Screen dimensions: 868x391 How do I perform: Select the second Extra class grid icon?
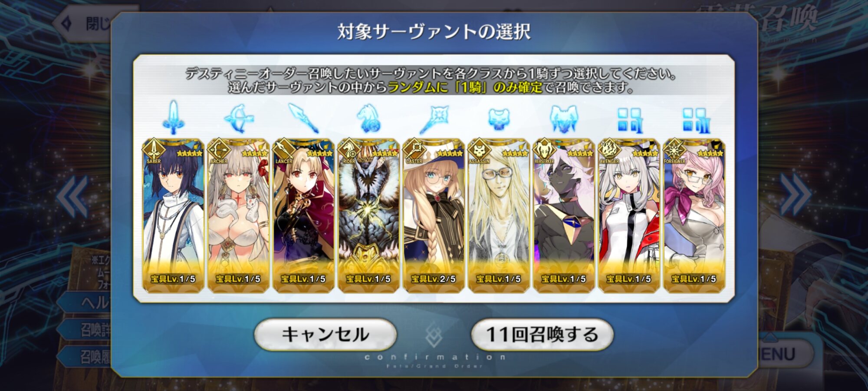pos(694,120)
